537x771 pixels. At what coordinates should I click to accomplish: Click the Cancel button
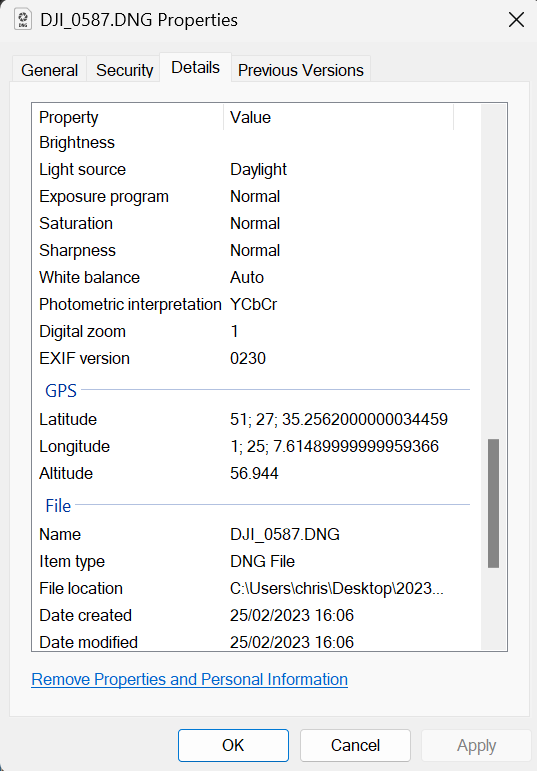[355, 745]
